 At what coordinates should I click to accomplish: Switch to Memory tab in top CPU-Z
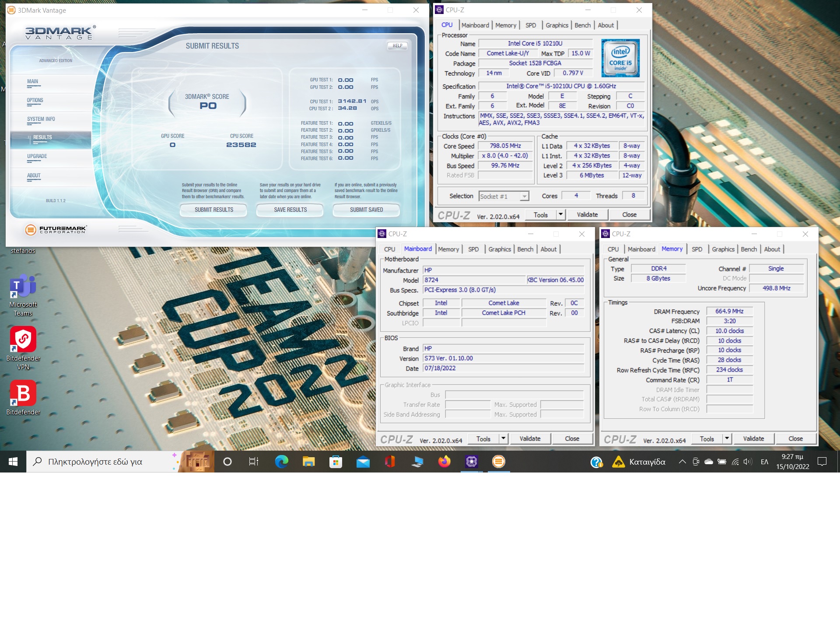pyautogui.click(x=506, y=25)
